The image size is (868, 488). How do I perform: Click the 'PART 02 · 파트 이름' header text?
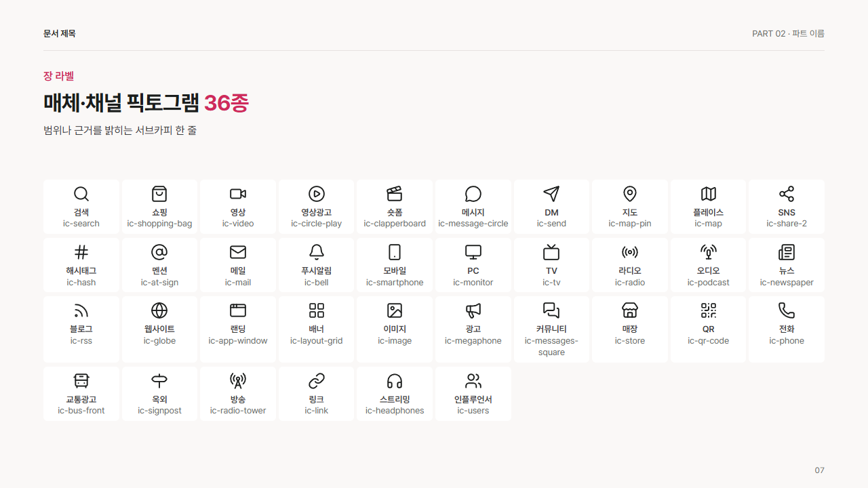(788, 33)
